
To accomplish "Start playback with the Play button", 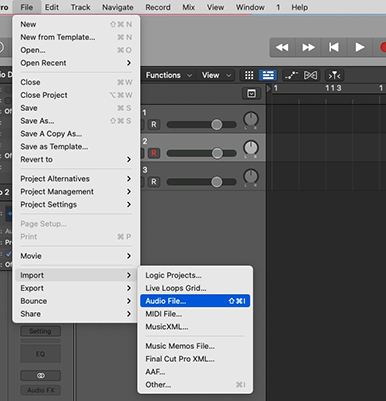I will pos(359,48).
